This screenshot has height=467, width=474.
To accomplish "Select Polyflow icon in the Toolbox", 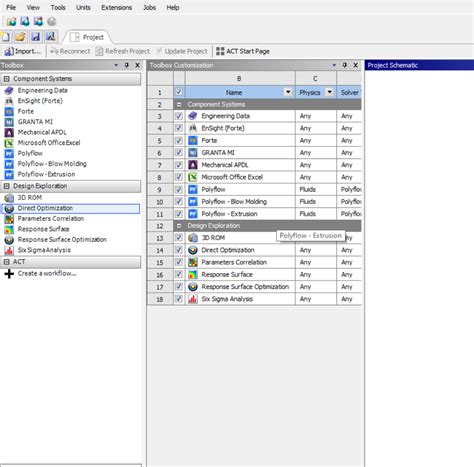I will (x=9, y=153).
